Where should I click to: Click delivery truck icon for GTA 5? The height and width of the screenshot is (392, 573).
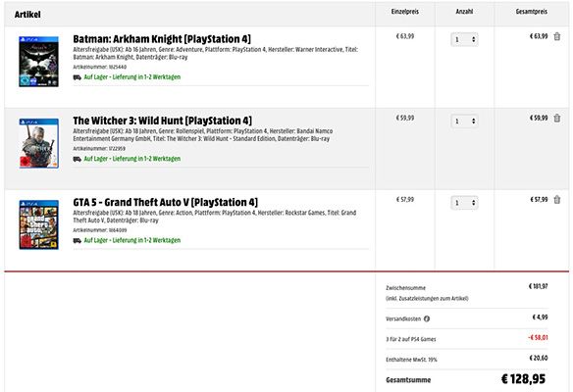(x=78, y=240)
